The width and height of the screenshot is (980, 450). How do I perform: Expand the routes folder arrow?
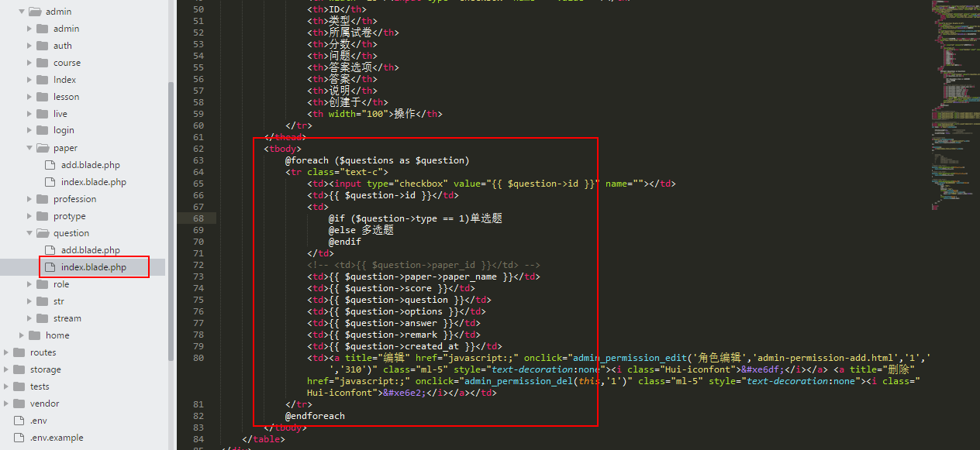[6, 352]
